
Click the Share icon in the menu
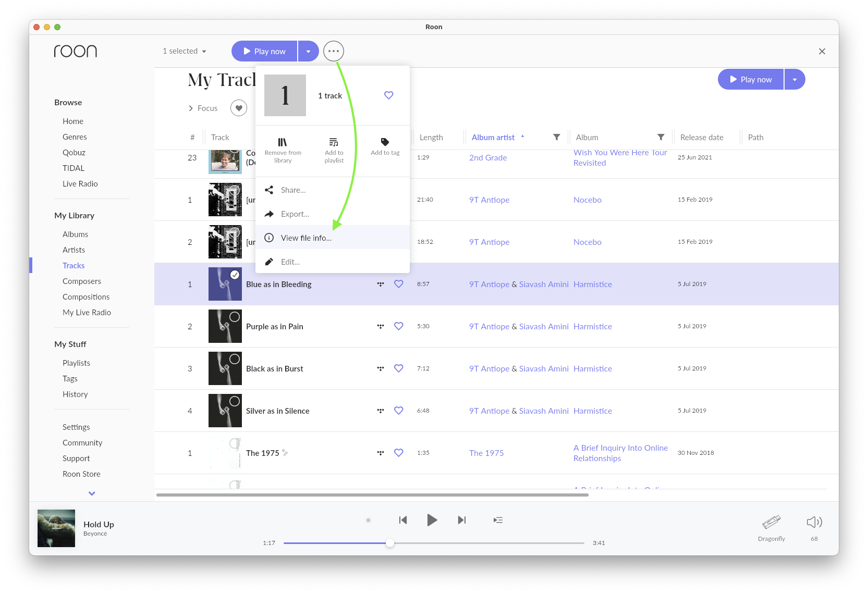point(269,190)
